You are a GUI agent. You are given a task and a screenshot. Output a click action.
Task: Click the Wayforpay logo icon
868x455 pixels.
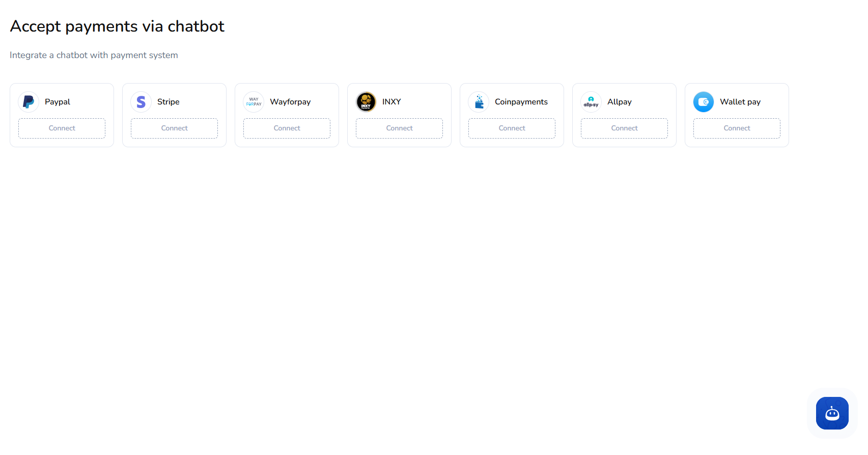coord(254,102)
